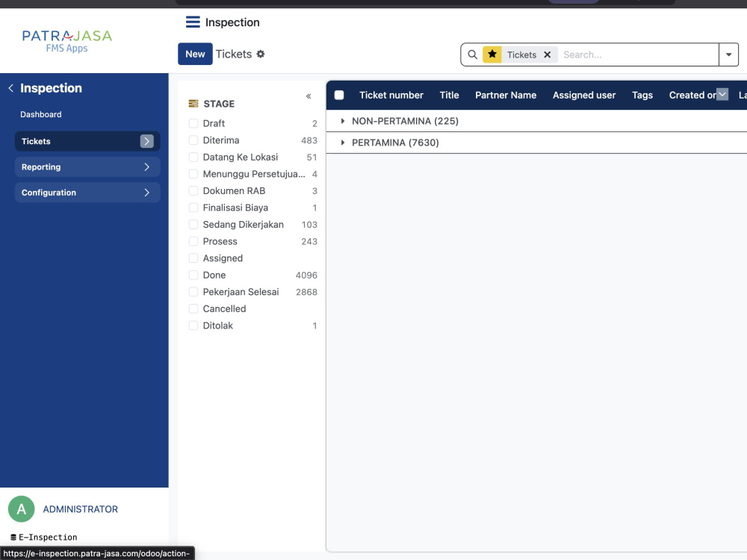Click the Tickets filter facet label
Image resolution: width=747 pixels, height=560 pixels.
coord(521,55)
